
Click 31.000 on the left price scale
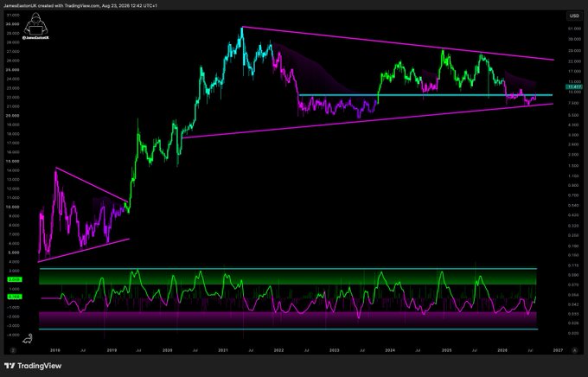13,15
